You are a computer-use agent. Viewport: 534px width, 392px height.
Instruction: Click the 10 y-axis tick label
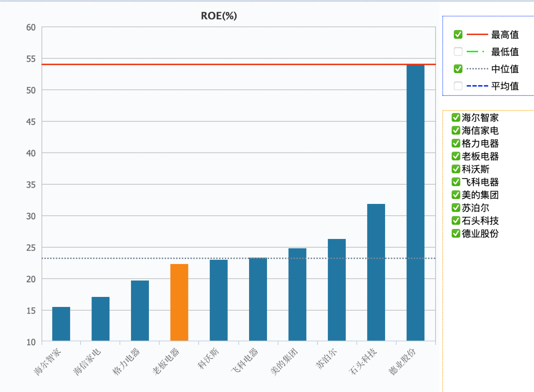tap(31, 342)
